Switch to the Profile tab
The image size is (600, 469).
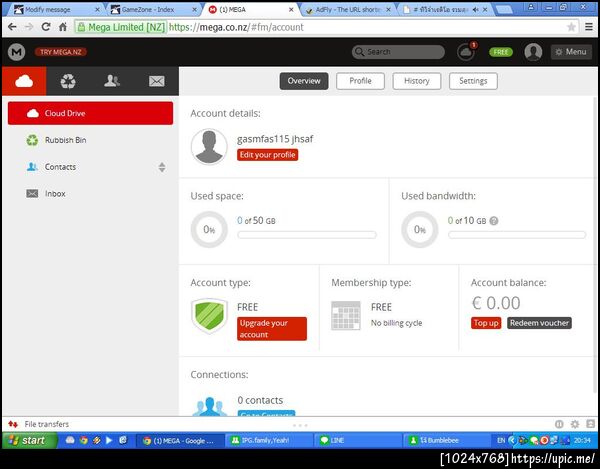(x=360, y=81)
